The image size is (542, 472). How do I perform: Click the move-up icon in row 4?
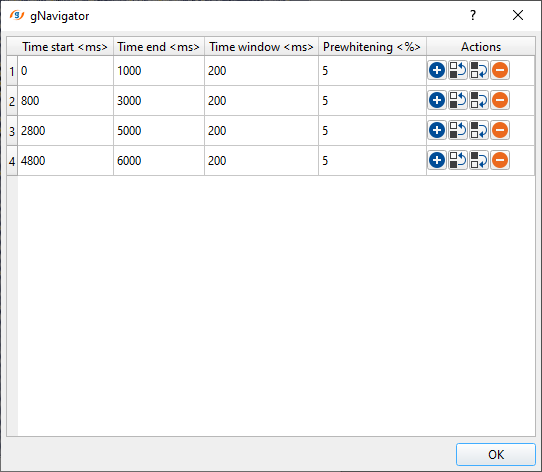tap(458, 160)
